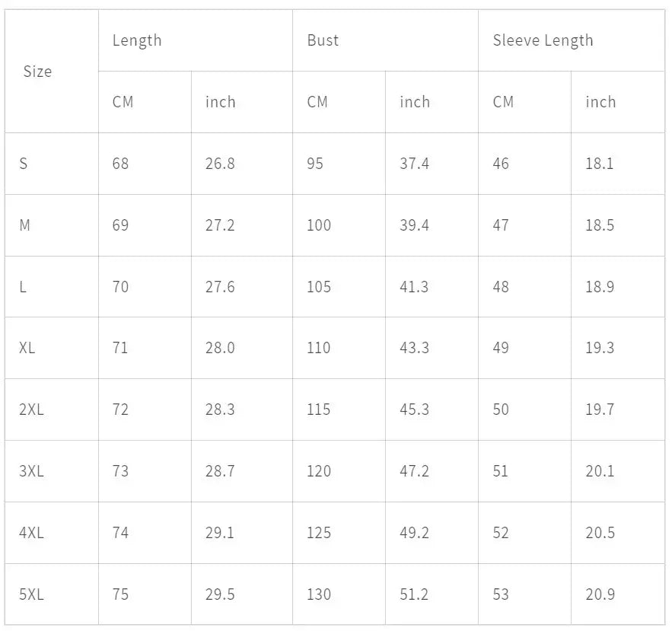Select the 29.1 inch length cell

click(220, 533)
